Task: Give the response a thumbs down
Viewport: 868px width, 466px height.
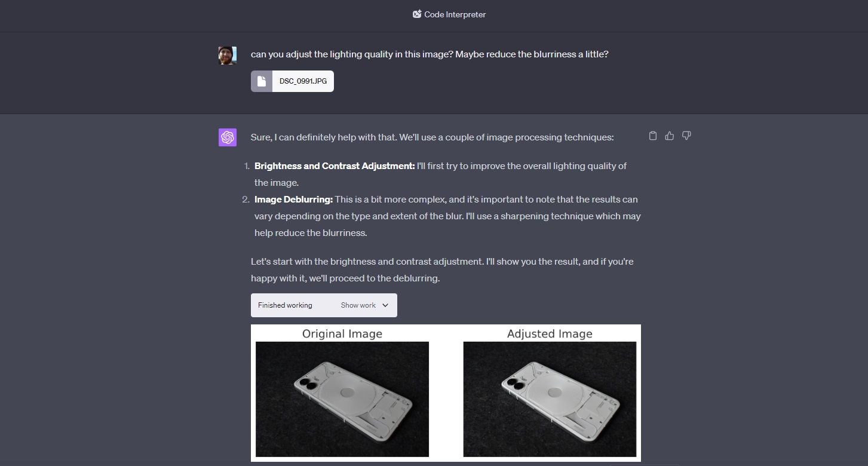Action: pos(686,136)
